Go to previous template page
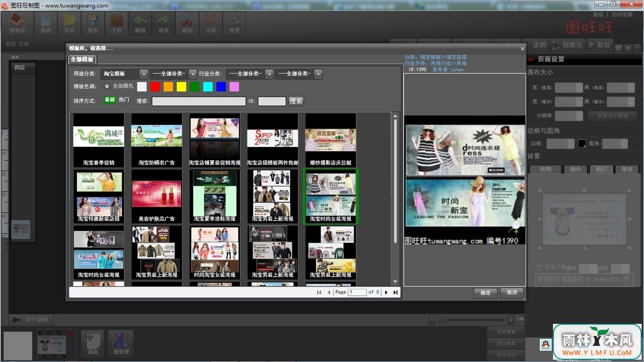The image size is (644, 362). click(329, 292)
